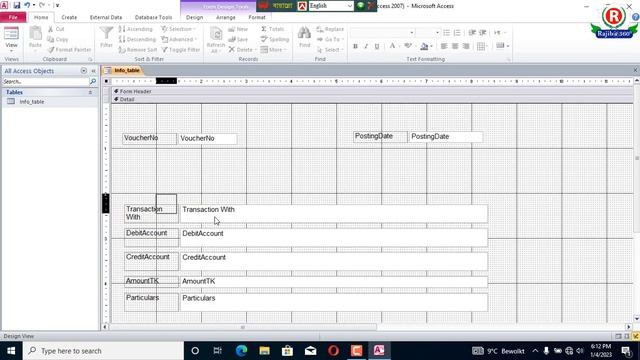Select the VoucherNo text box
This screenshot has height=360, width=640.
pos(207,138)
